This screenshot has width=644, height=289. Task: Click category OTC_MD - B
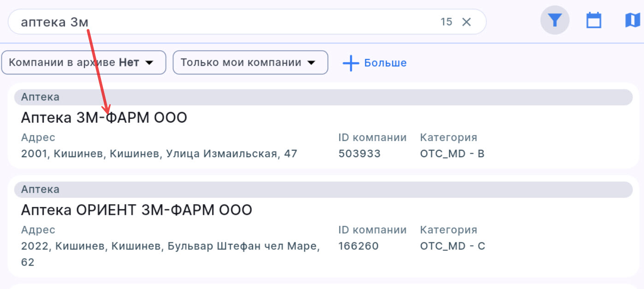(452, 153)
